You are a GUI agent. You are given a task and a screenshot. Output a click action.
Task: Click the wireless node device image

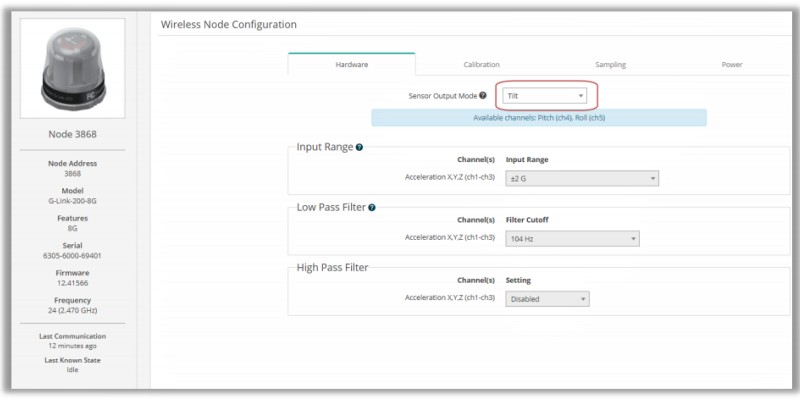point(72,67)
